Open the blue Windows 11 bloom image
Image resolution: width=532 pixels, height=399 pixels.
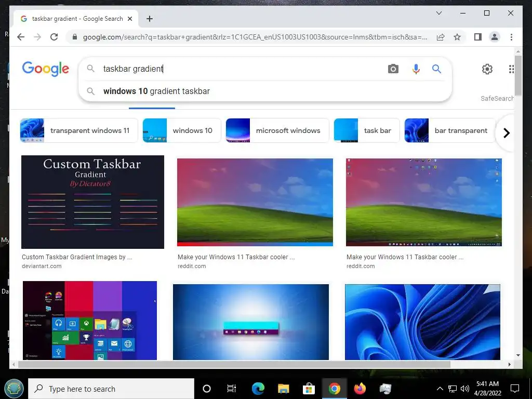pyautogui.click(x=422, y=322)
